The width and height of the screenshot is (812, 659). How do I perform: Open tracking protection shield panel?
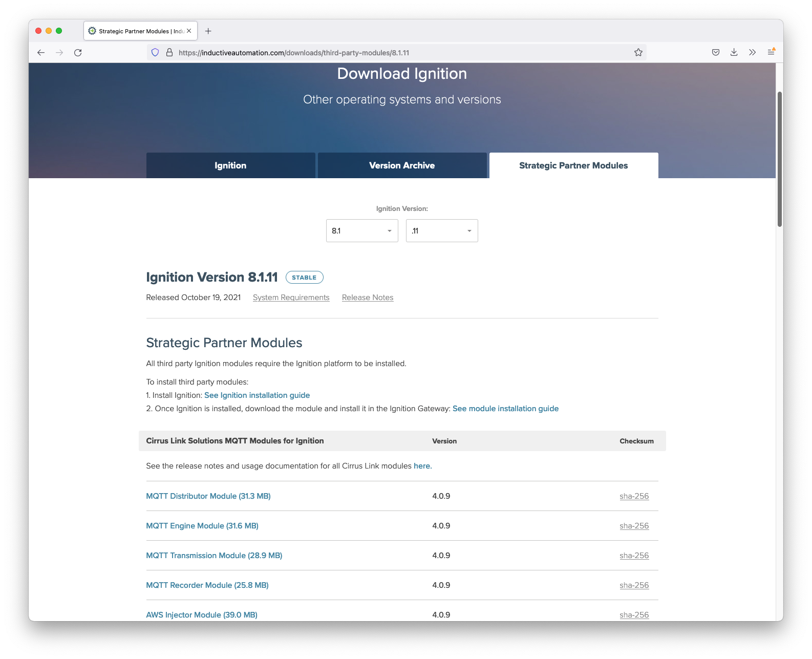click(x=155, y=53)
